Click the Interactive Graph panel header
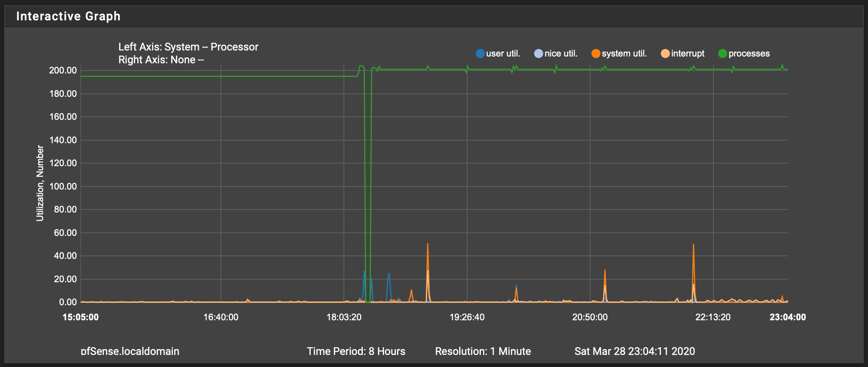This screenshot has width=868, height=367. 68,16
